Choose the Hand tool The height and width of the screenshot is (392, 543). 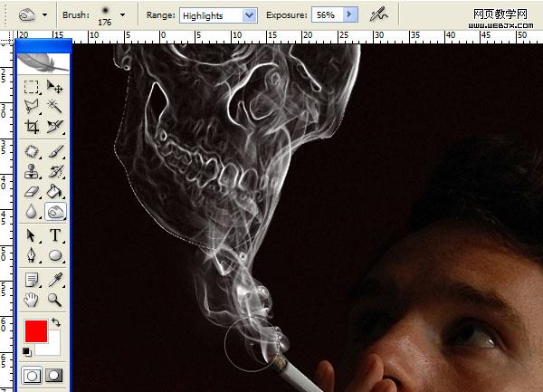(x=31, y=300)
